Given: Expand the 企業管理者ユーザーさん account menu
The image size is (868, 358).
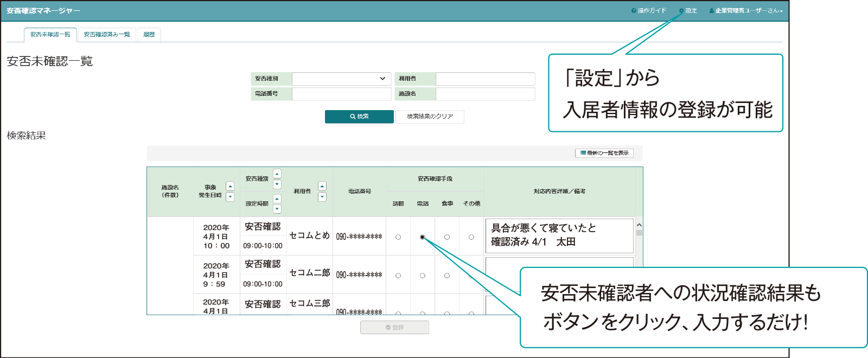Looking at the screenshot, I should (x=746, y=11).
